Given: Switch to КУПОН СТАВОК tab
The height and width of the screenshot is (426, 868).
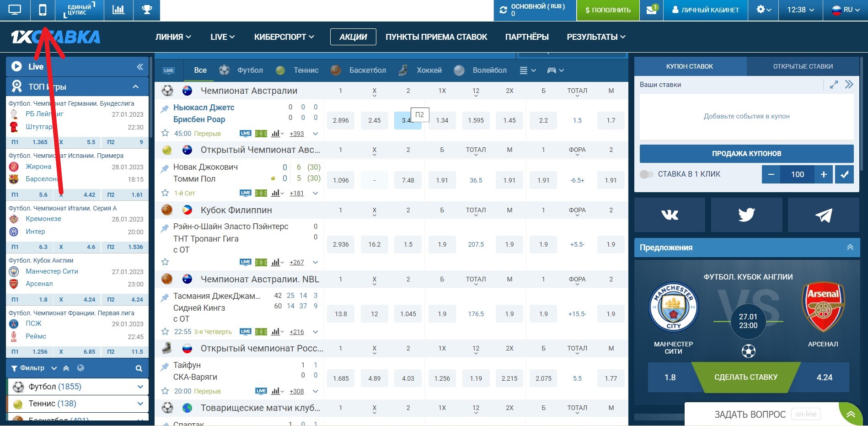Looking at the screenshot, I should tap(690, 66).
